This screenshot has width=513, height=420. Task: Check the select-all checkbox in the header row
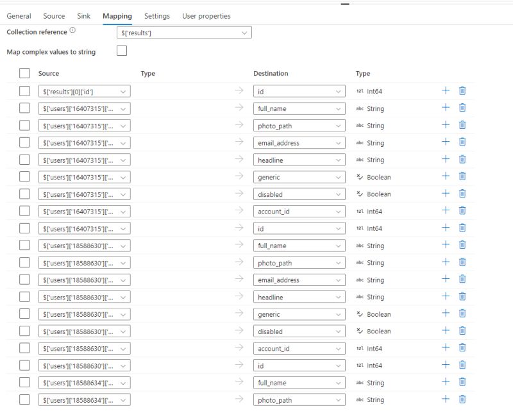24,73
